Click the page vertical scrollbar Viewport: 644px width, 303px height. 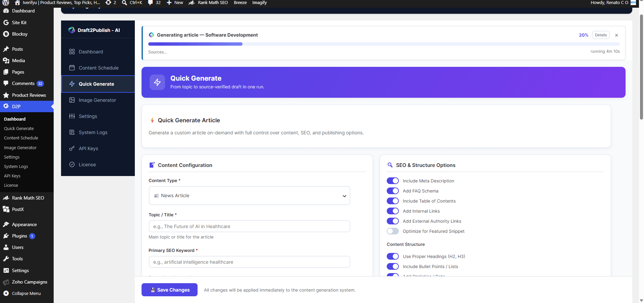(x=641, y=67)
